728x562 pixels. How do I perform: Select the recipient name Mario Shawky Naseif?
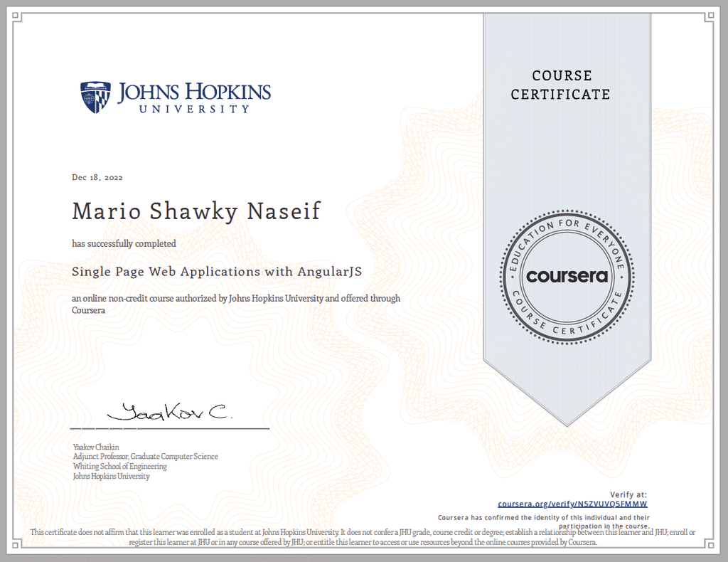(196, 211)
